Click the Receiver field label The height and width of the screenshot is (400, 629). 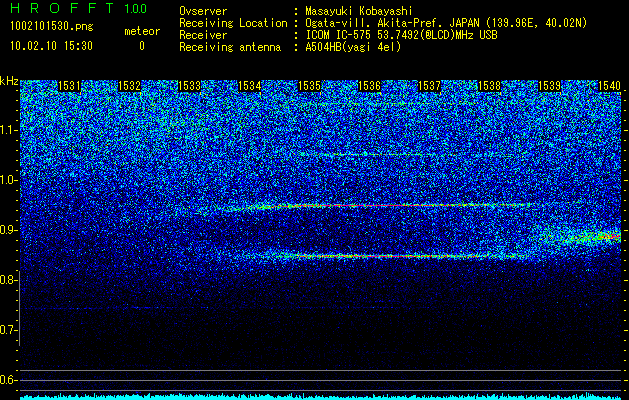click(203, 35)
